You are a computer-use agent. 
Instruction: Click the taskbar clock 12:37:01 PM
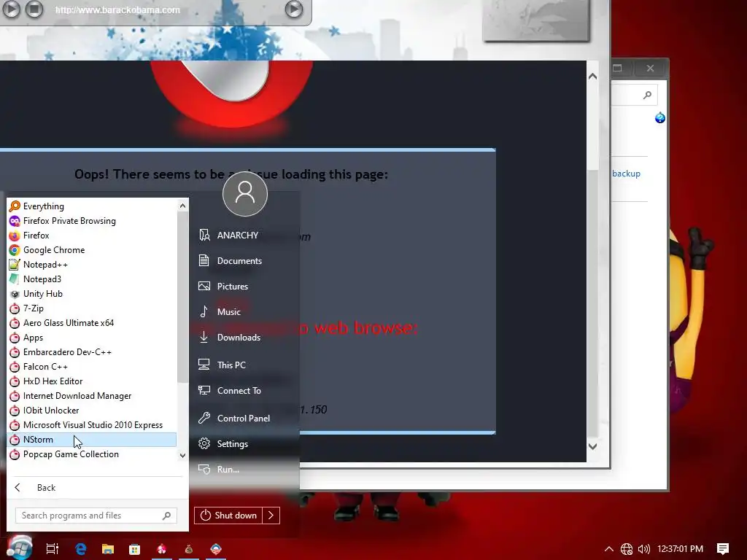(681, 549)
